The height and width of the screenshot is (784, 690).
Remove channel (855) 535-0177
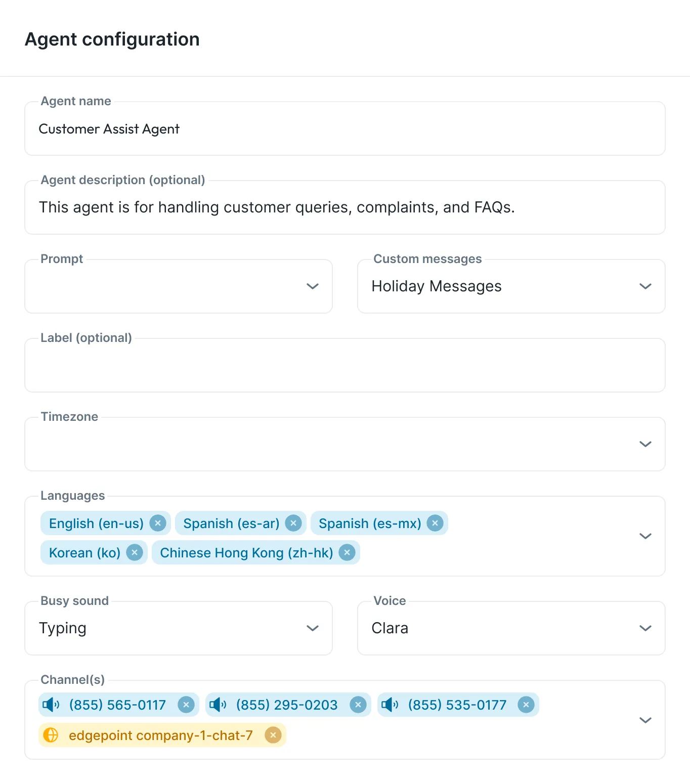point(526,705)
